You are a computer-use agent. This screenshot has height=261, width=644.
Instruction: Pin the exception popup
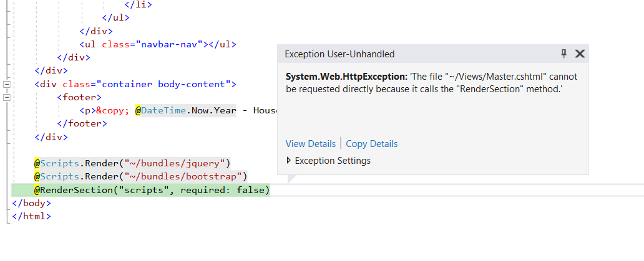pyautogui.click(x=564, y=54)
